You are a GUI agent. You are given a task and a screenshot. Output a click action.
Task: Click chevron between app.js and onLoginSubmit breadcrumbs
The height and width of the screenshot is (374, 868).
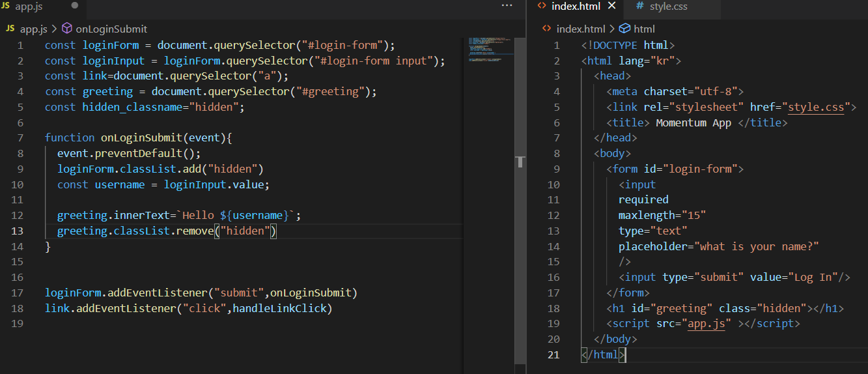[54, 29]
